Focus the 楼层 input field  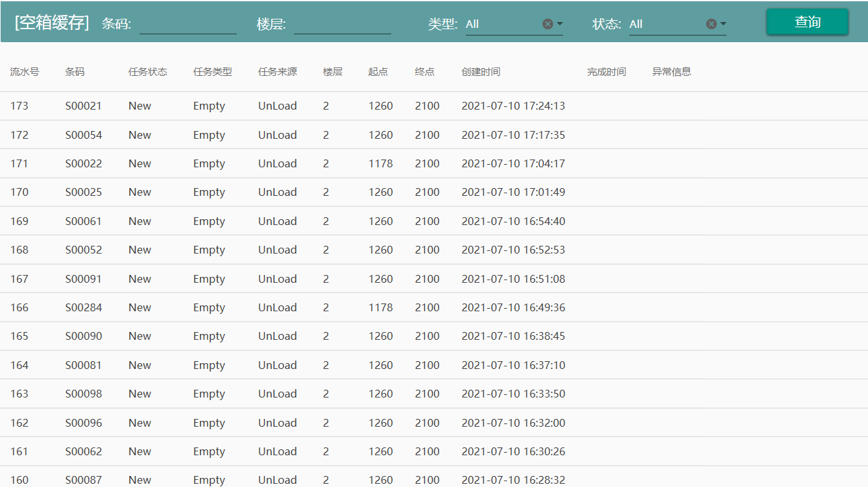(343, 24)
